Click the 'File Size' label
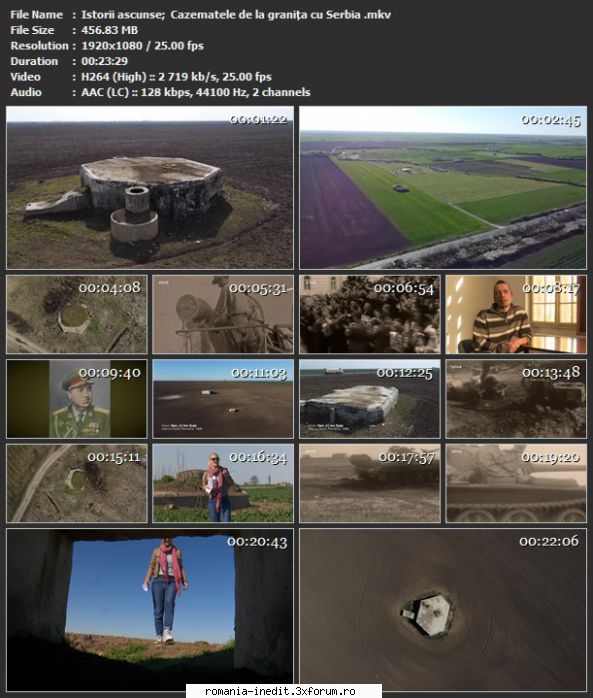 point(32,30)
